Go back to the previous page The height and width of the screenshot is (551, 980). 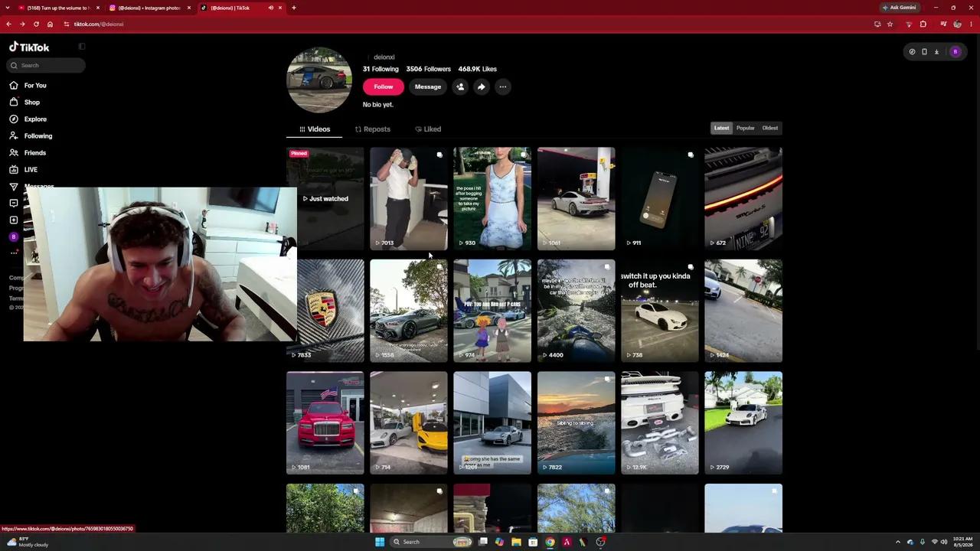[8, 24]
